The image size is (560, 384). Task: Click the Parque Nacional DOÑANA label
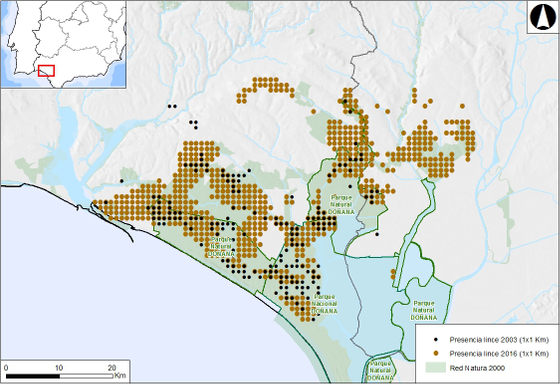point(325,304)
